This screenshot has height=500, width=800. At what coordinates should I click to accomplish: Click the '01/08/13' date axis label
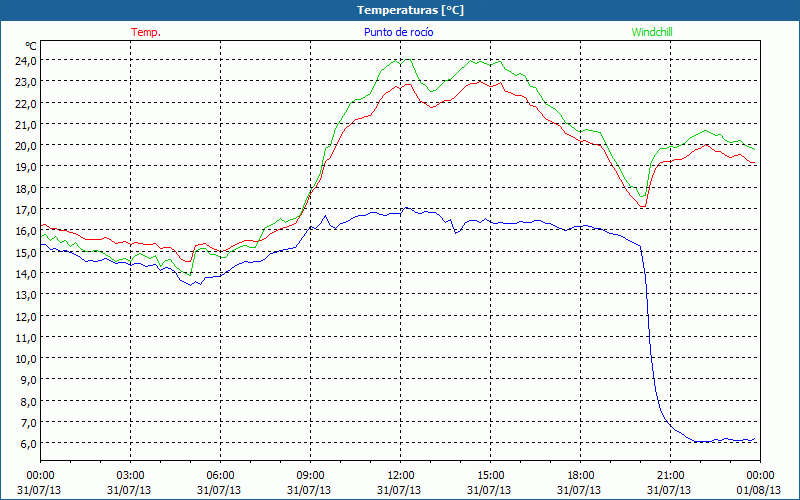(x=759, y=490)
